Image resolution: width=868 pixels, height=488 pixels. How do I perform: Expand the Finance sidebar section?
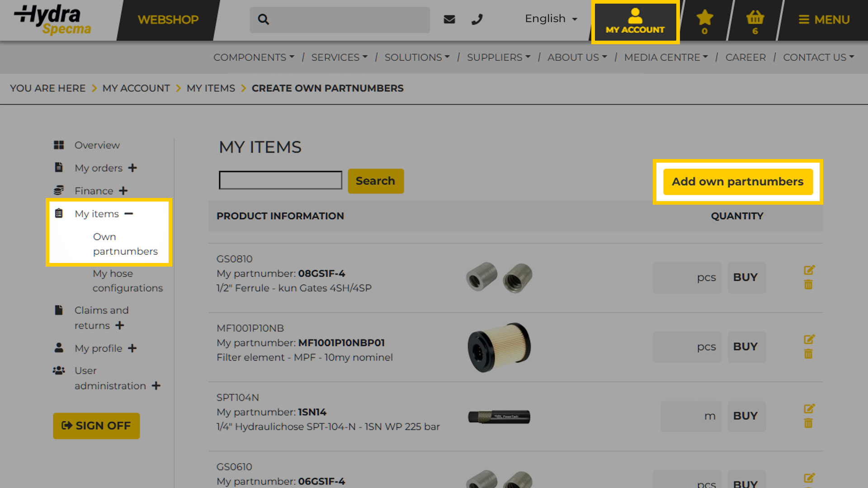pos(123,191)
